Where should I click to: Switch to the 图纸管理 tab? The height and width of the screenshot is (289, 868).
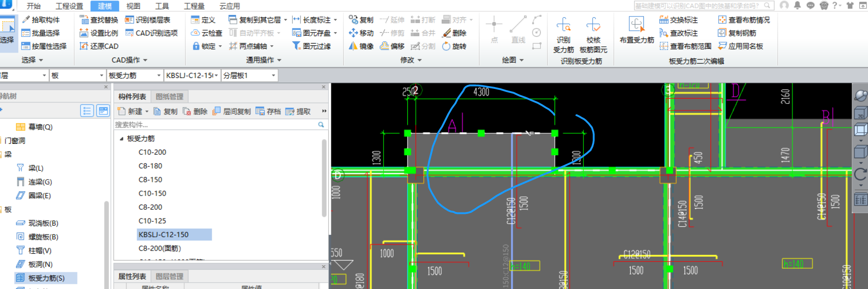169,97
